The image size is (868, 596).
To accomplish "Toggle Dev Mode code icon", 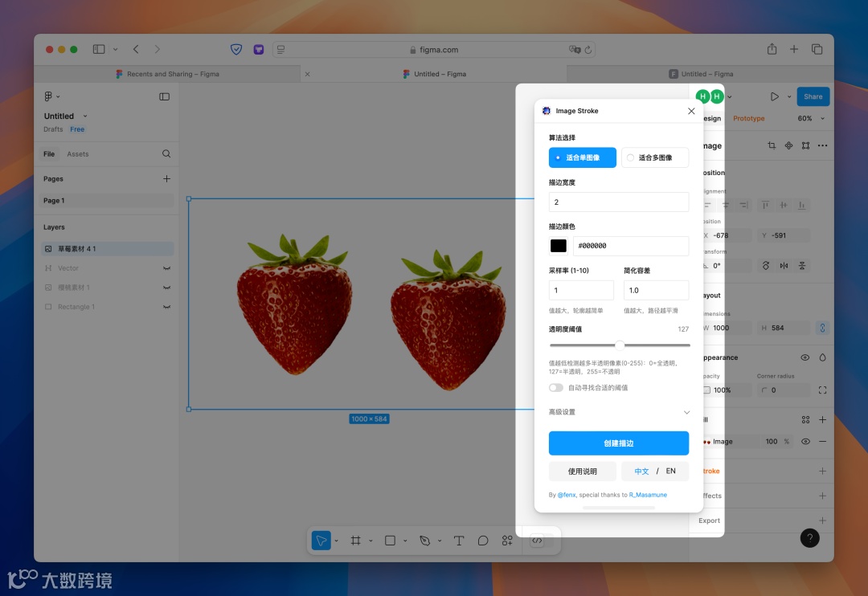I will click(x=537, y=540).
